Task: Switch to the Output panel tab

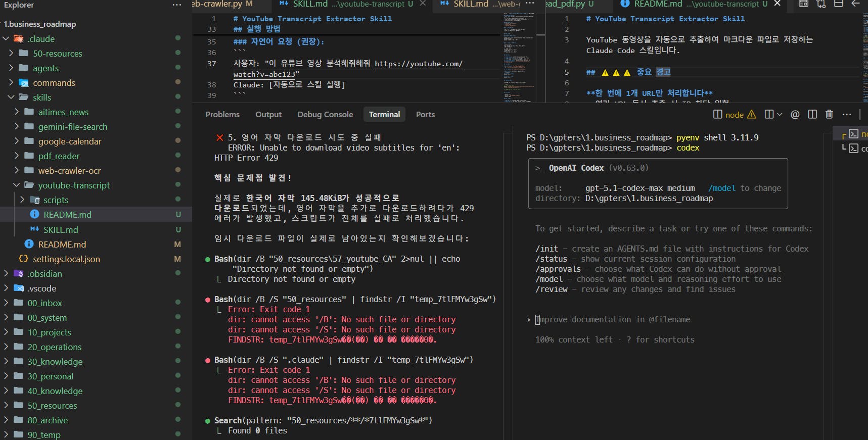Action: [x=268, y=115]
